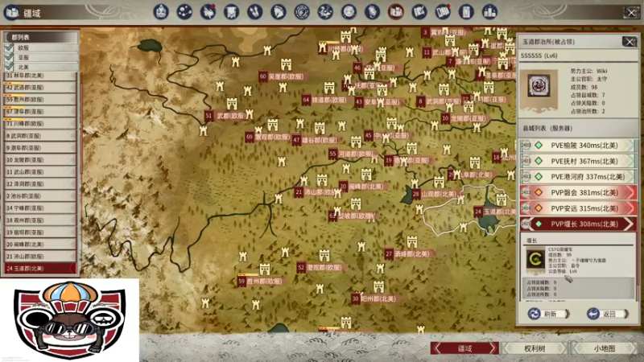Open the book icon with red notification dot
Screen dimensions: 644x362
(443, 12)
